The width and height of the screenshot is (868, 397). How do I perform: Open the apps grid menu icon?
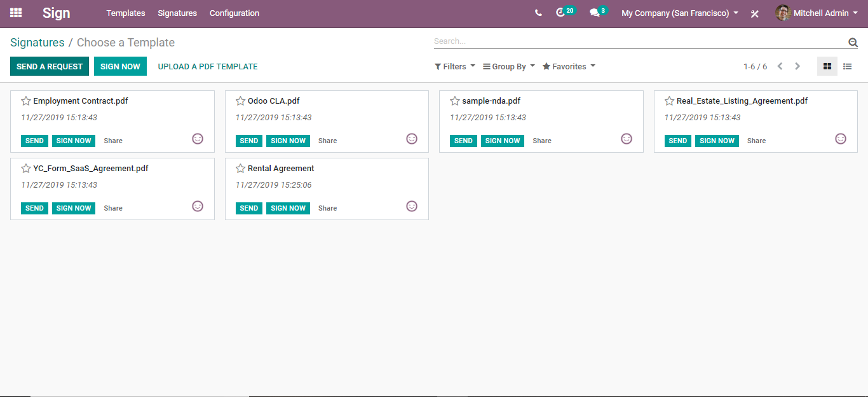click(16, 13)
